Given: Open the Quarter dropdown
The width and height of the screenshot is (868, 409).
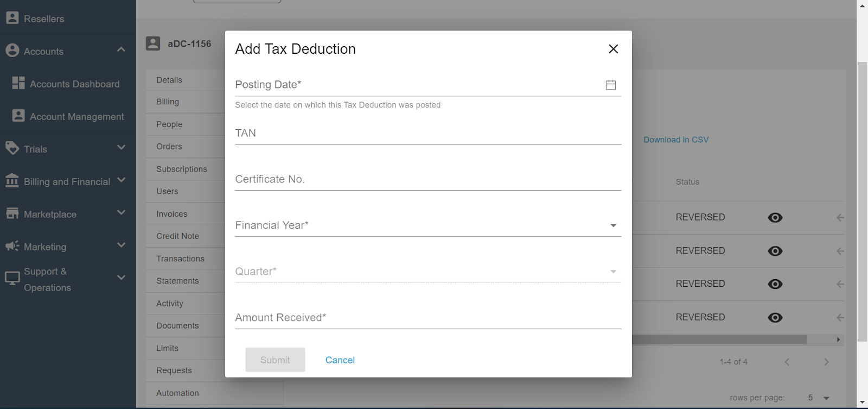Looking at the screenshot, I should coord(428,271).
